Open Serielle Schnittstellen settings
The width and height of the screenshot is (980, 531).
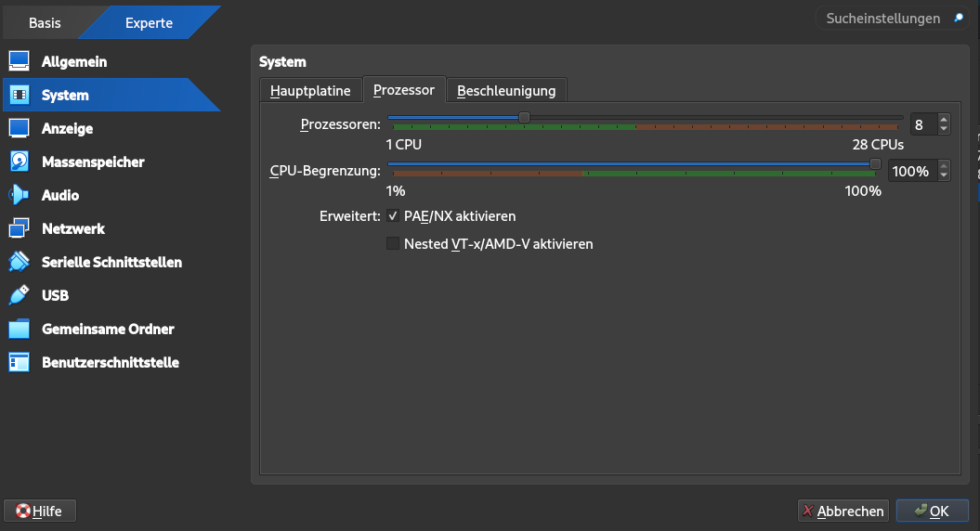click(111, 262)
